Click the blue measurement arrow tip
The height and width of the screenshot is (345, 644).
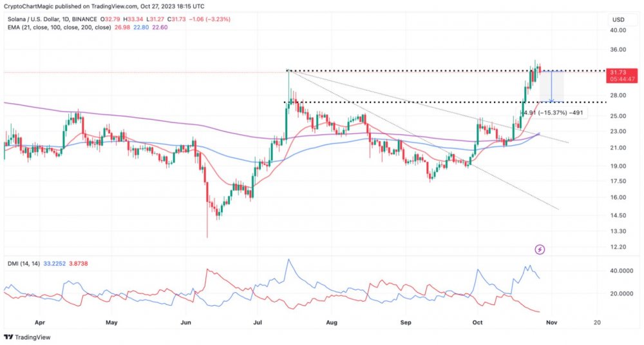tap(552, 101)
